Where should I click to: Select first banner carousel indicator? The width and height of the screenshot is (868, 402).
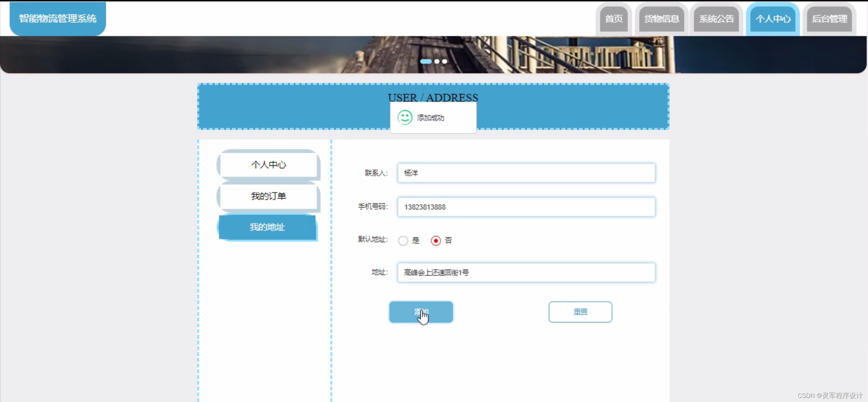point(426,61)
